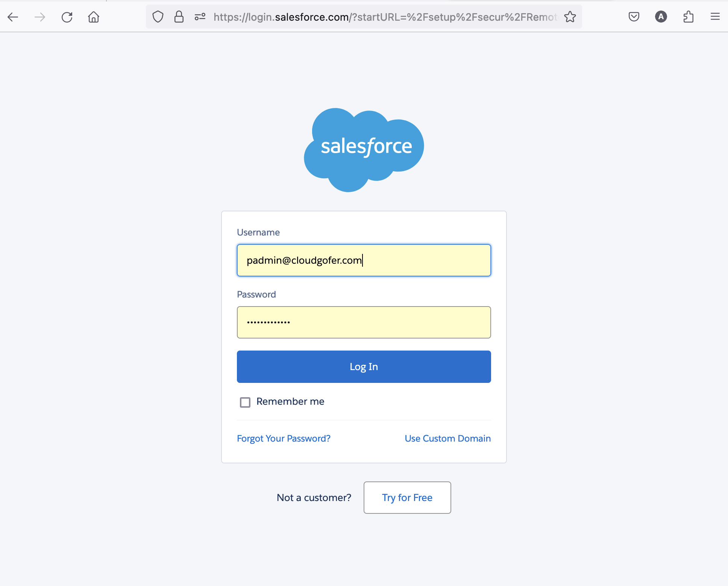Image resolution: width=728 pixels, height=586 pixels.
Task: Focus the Password input field
Action: pyautogui.click(x=363, y=322)
